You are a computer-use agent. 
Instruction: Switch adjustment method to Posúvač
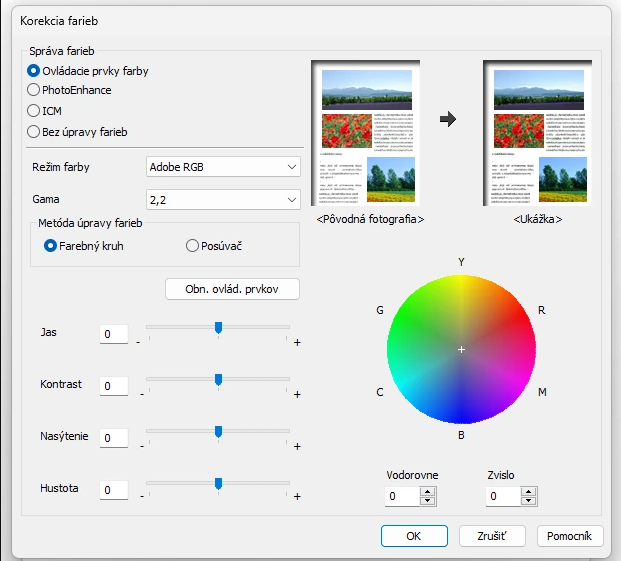point(193,246)
